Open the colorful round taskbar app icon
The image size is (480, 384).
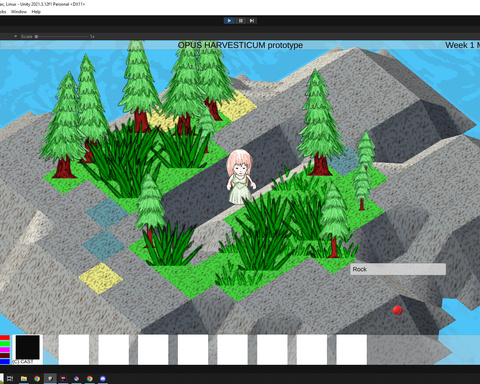pos(77,378)
